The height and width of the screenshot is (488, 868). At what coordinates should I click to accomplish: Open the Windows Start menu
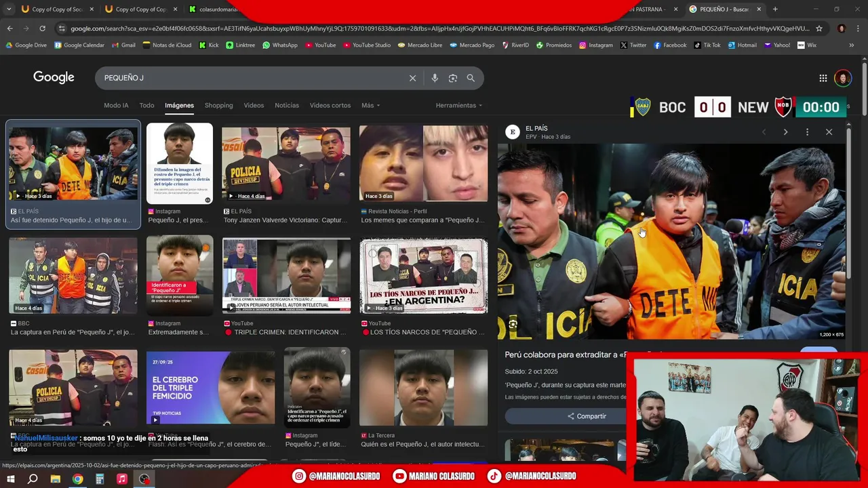[11, 479]
